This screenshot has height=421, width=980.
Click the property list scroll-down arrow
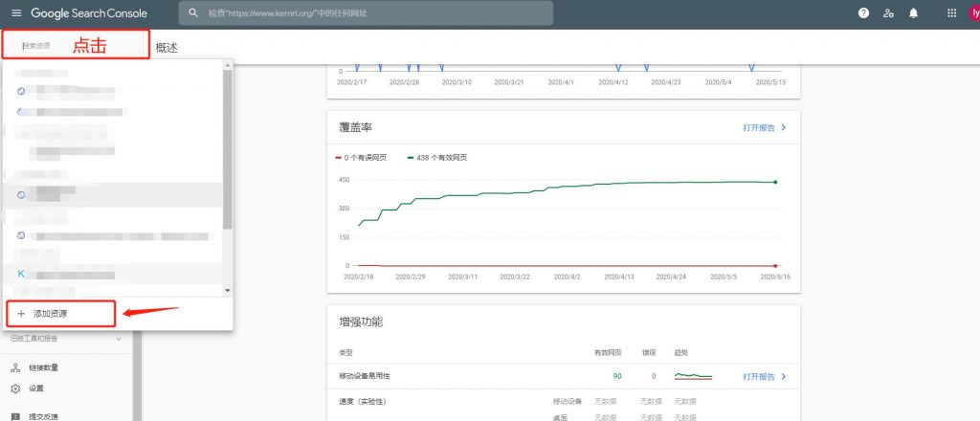click(x=228, y=291)
